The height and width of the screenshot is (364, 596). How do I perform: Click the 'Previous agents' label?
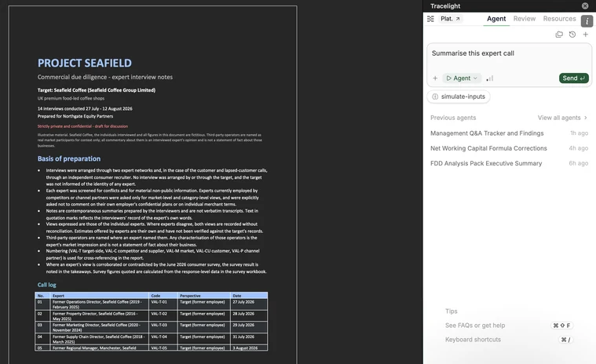453,118
